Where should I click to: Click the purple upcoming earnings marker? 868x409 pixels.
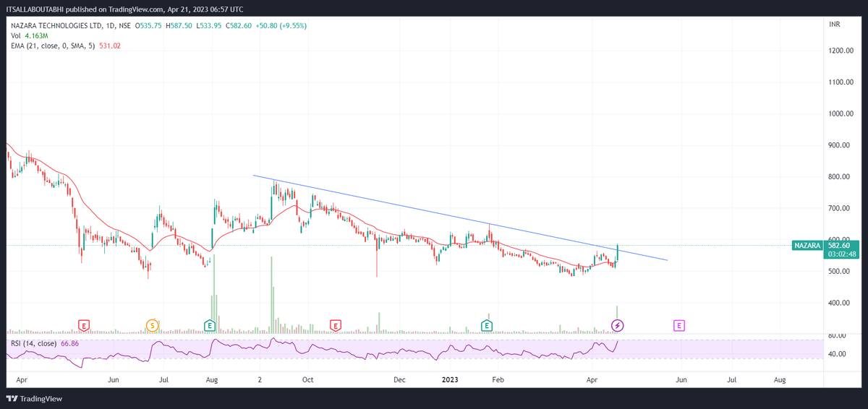[x=679, y=325]
